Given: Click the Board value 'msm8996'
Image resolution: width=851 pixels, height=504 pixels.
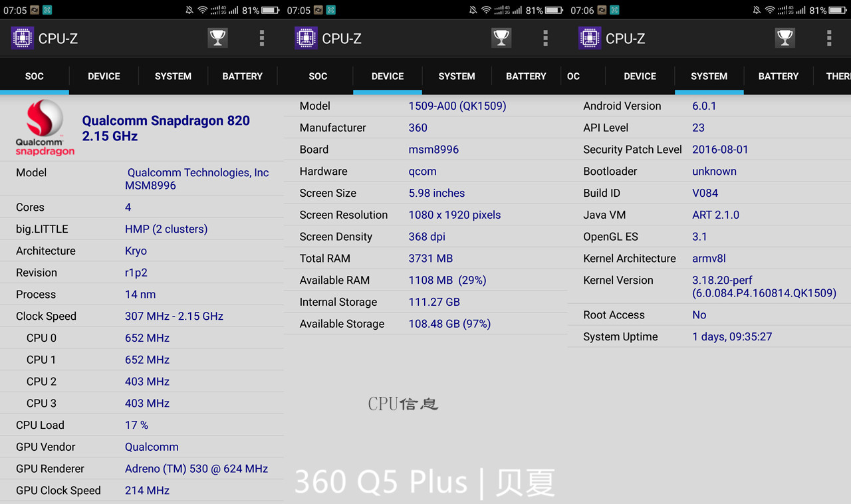Looking at the screenshot, I should point(433,150).
